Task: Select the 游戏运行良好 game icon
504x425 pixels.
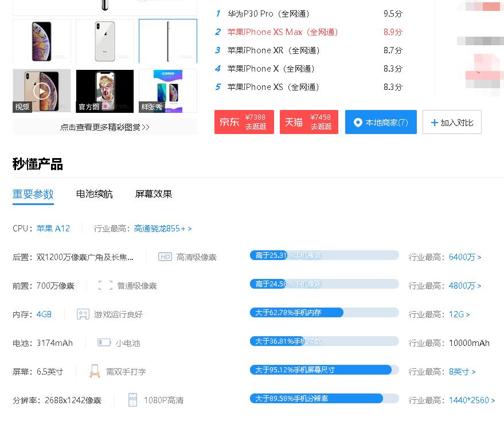Action: coord(83,314)
